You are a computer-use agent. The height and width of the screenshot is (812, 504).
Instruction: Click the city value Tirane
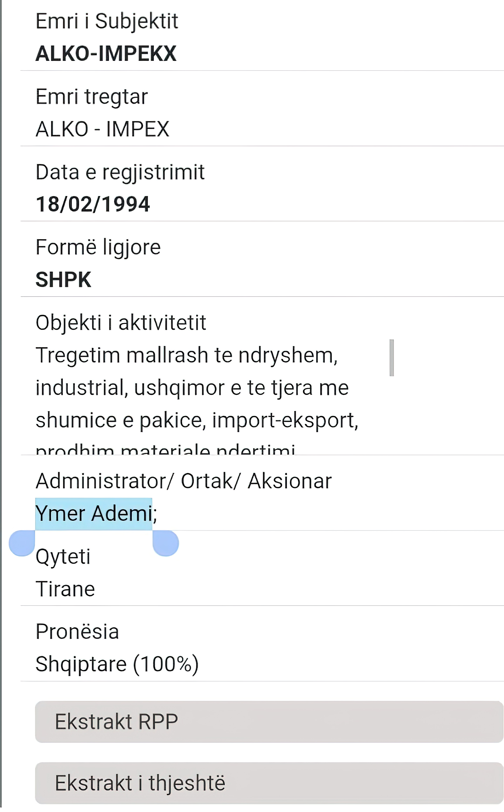[65, 589]
